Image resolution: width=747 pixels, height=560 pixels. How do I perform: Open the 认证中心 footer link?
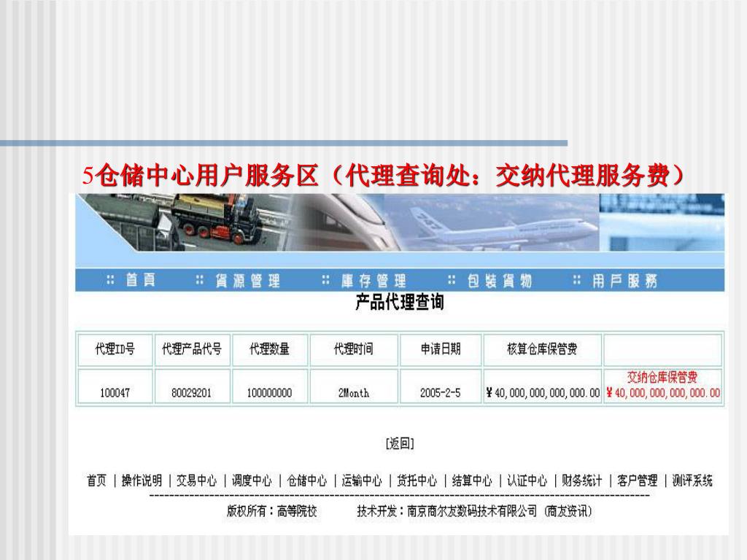527,480
